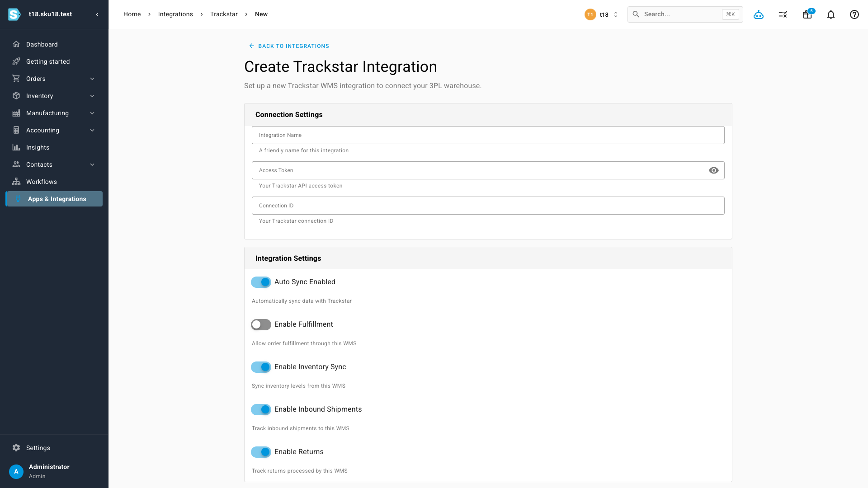Expand the Accounting menu chevron
The height and width of the screenshot is (488, 868).
[92, 130]
